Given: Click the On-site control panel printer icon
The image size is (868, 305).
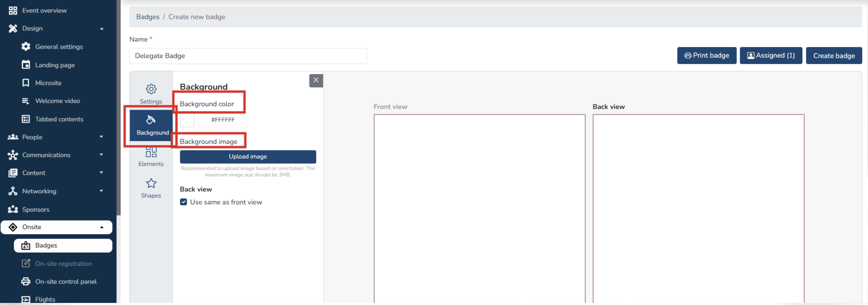Looking at the screenshot, I should click(26, 282).
